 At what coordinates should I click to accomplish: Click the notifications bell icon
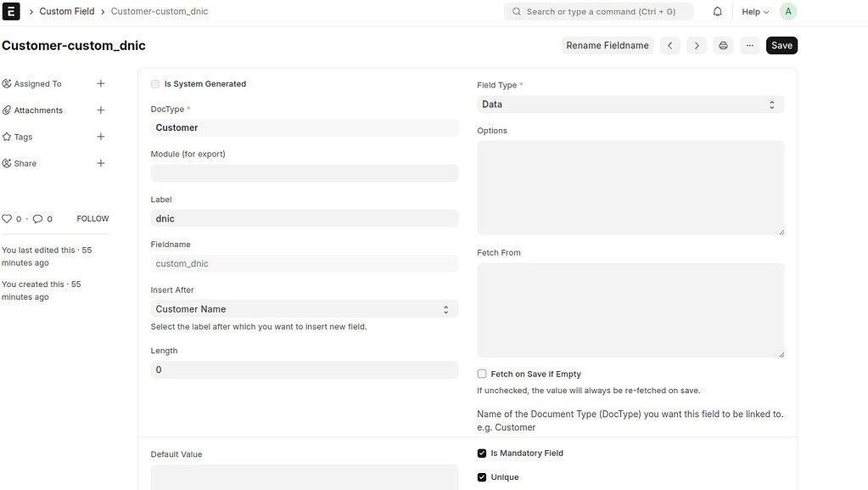(x=718, y=11)
